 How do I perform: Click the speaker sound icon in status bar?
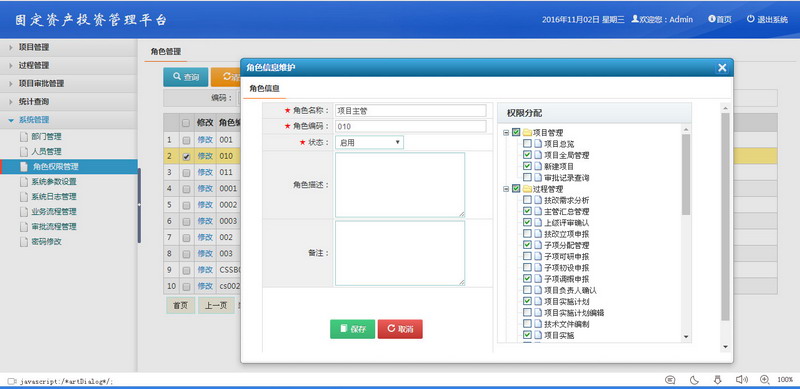point(741,379)
